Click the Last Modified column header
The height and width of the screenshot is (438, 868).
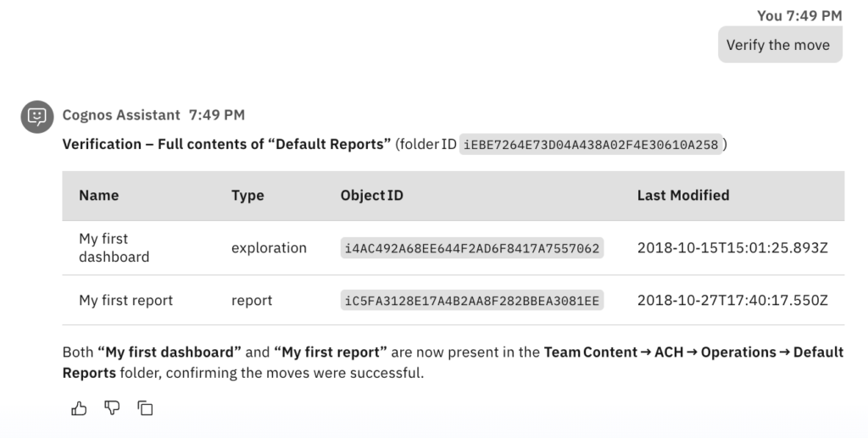click(x=682, y=196)
